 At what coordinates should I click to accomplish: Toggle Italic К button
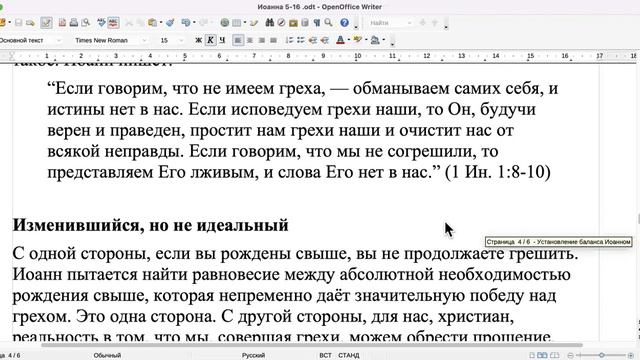[211, 40]
